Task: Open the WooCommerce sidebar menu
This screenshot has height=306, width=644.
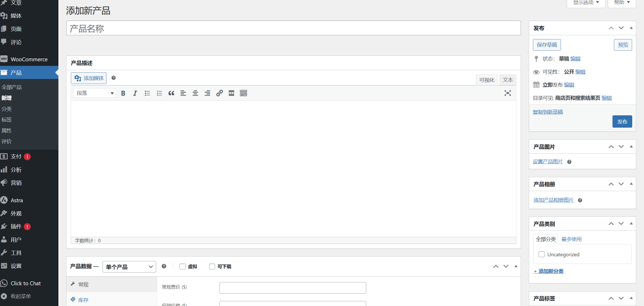Action: (x=29, y=59)
